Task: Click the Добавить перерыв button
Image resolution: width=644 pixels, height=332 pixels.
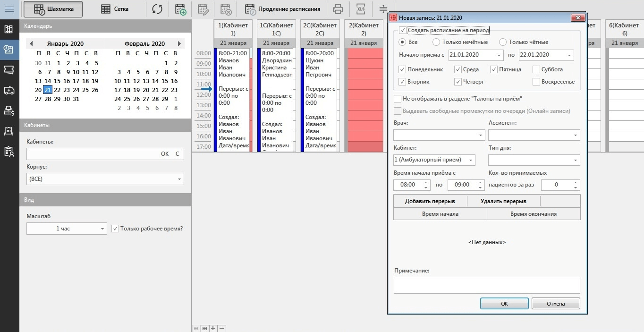Action: [x=430, y=201]
